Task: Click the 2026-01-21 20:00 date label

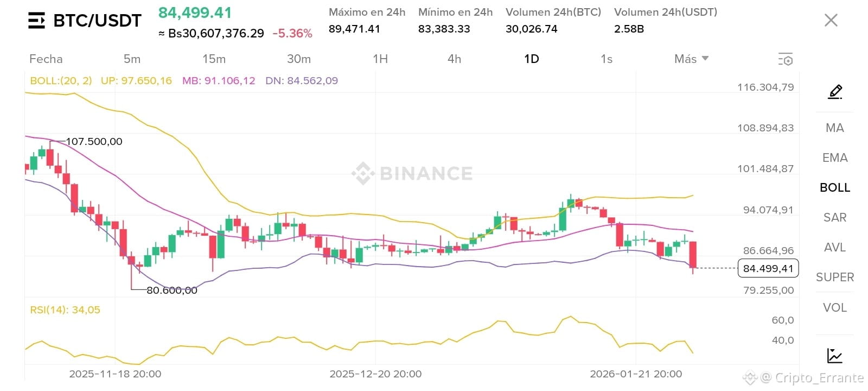Action: [636, 374]
